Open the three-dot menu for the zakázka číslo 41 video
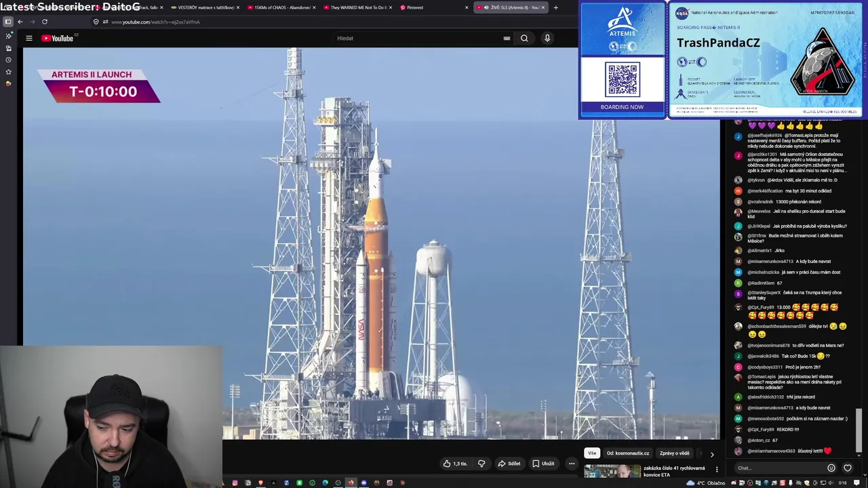The height and width of the screenshot is (488, 868). click(717, 469)
